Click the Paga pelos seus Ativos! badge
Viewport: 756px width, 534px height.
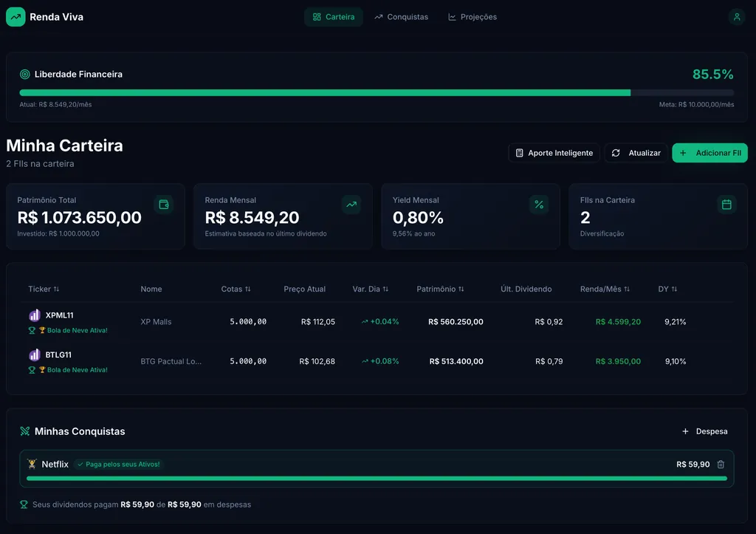click(119, 465)
